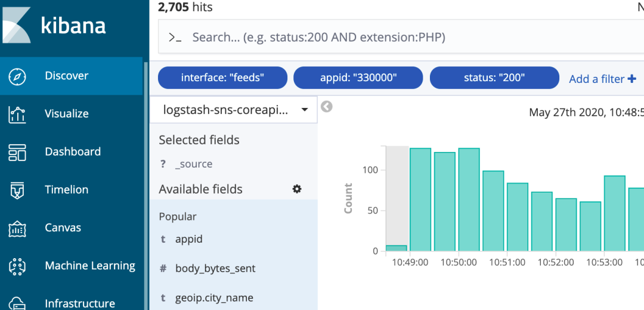Click the May 27th 2020 time range text
644x310 pixels.
586,112
